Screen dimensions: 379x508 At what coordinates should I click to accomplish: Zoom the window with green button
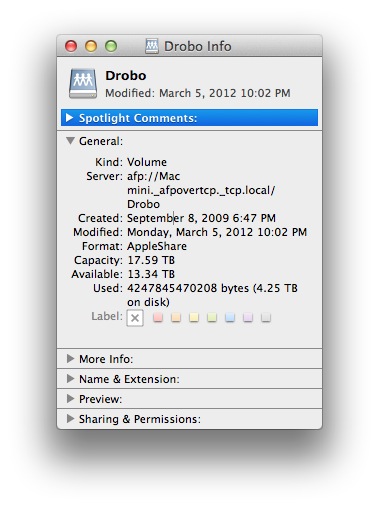(x=111, y=46)
